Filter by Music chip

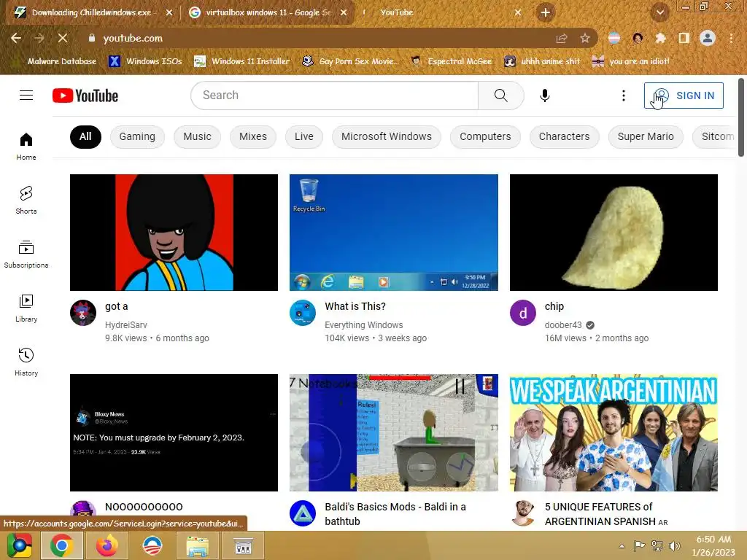(x=197, y=136)
